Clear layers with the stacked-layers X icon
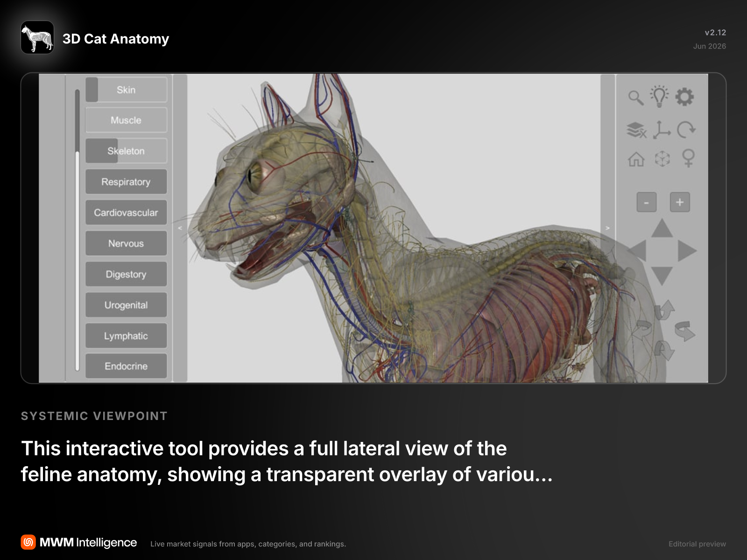This screenshot has width=747, height=560. (x=636, y=130)
